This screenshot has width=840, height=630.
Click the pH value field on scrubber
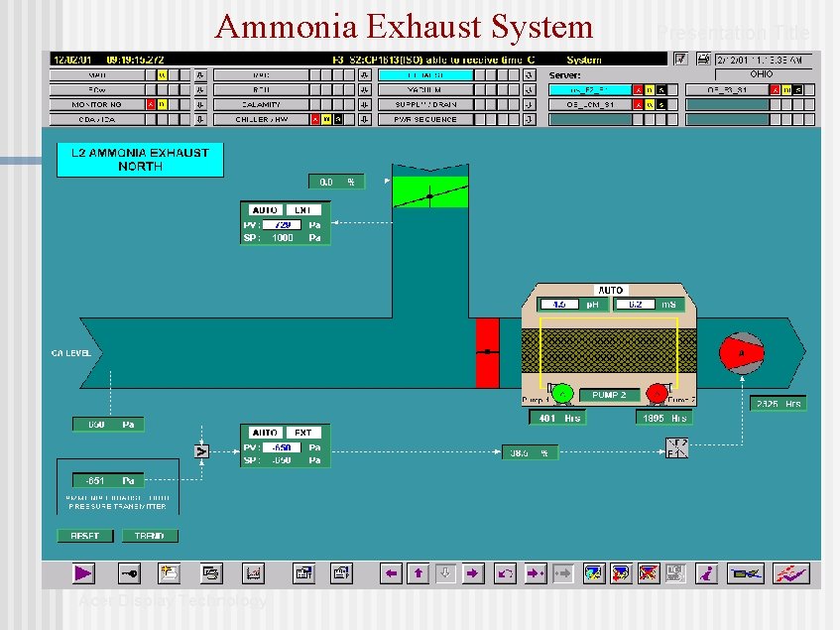pyautogui.click(x=559, y=305)
